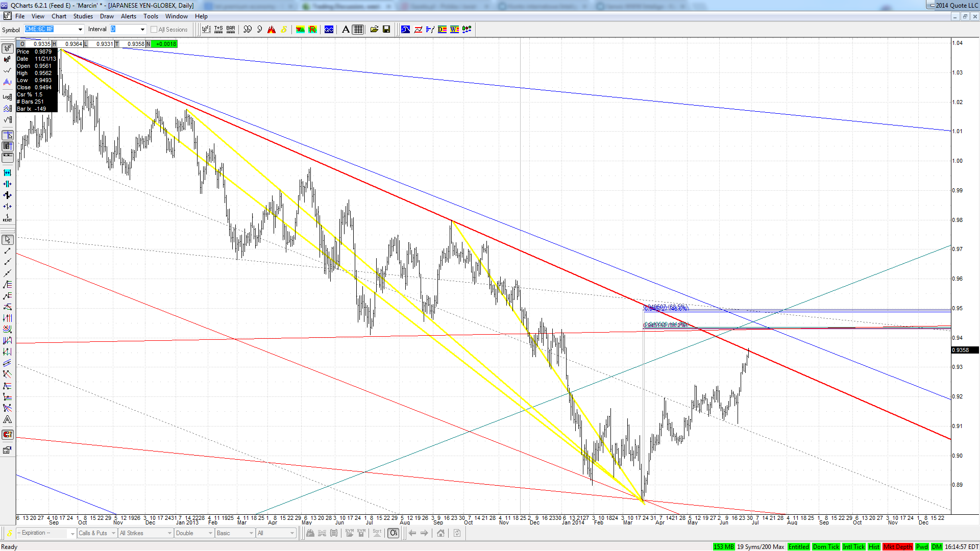Toggle the grid display button

pyautogui.click(x=358, y=30)
